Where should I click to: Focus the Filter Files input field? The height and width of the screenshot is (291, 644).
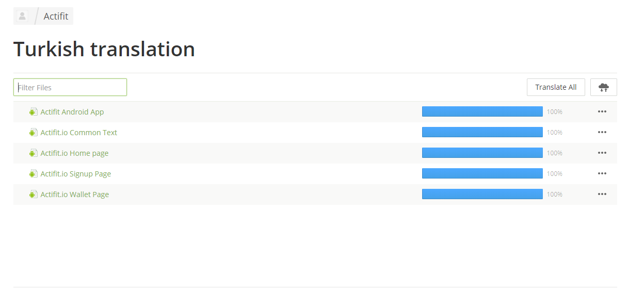(x=70, y=87)
